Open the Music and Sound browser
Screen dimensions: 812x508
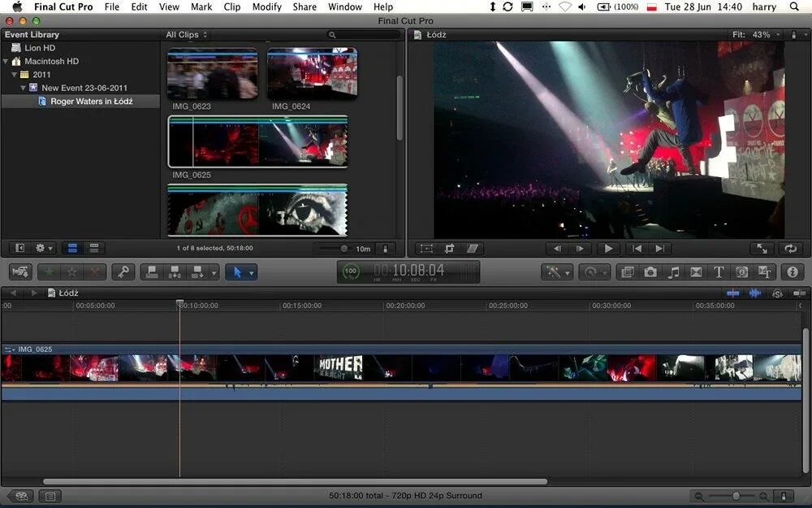tap(675, 271)
